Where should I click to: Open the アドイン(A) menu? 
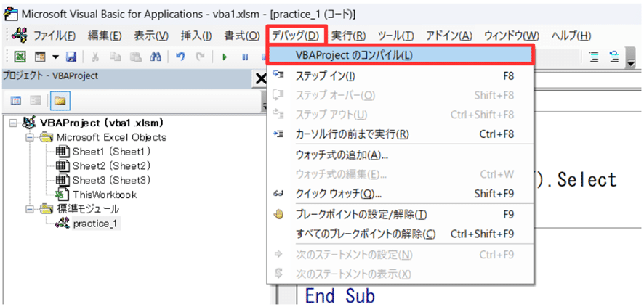pyautogui.click(x=449, y=36)
